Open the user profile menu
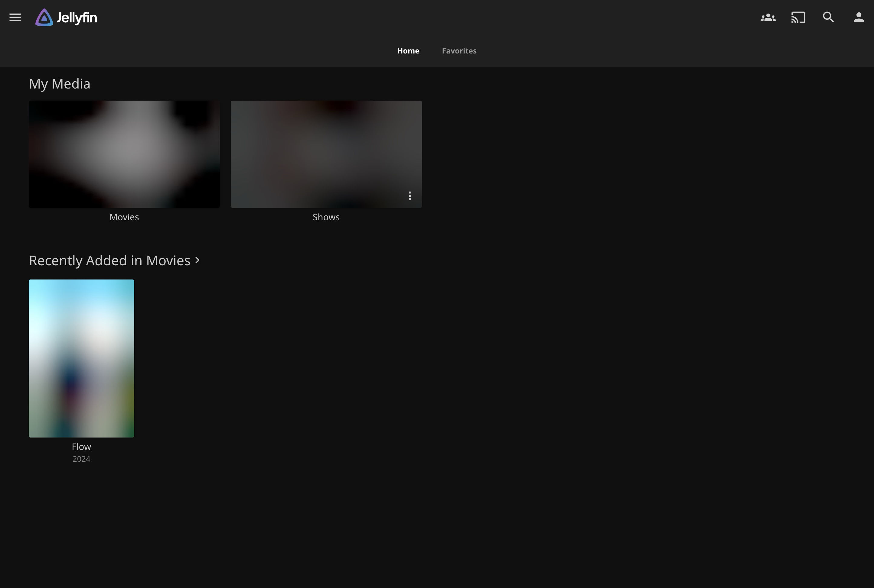 (859, 17)
